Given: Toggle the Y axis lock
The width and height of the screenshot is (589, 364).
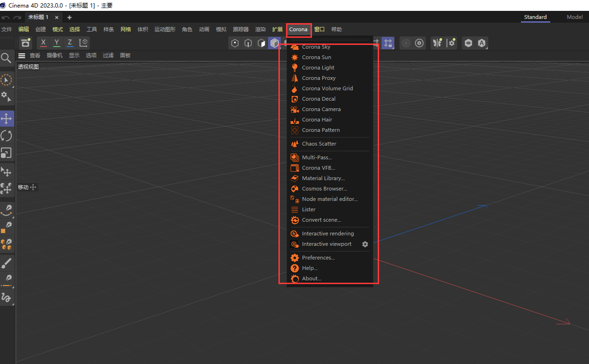Looking at the screenshot, I should (x=56, y=43).
